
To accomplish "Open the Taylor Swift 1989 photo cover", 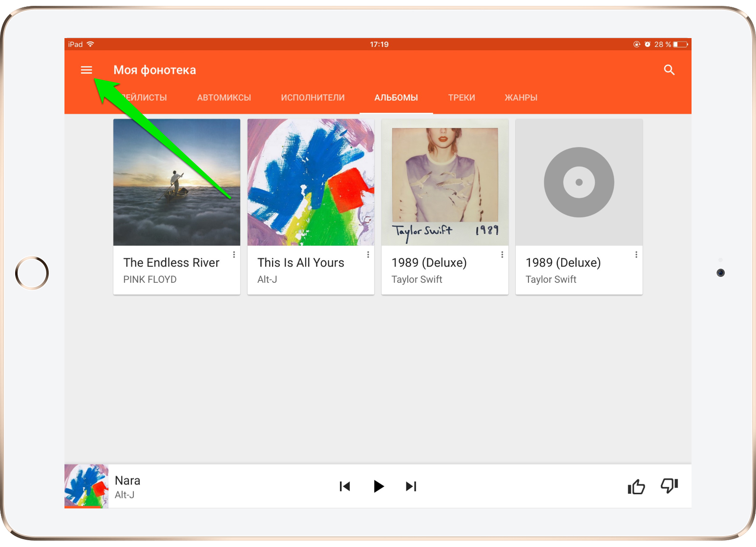I will [445, 182].
